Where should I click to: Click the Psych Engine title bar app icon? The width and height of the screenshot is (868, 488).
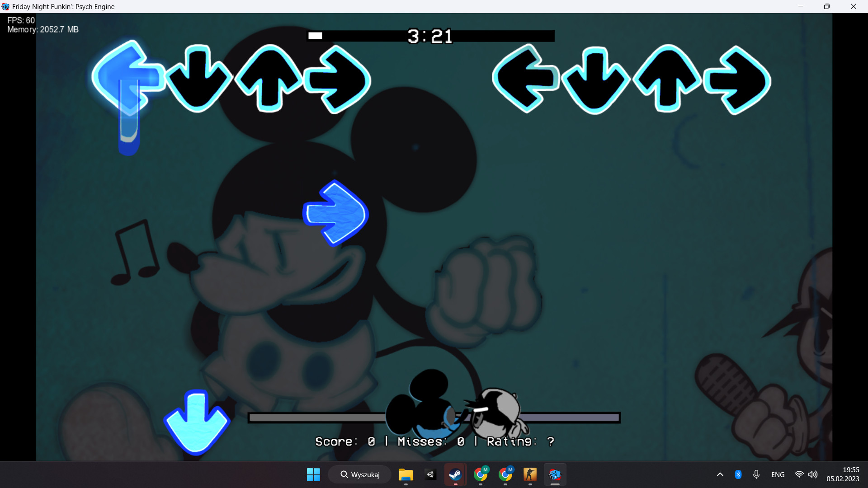(x=5, y=6)
